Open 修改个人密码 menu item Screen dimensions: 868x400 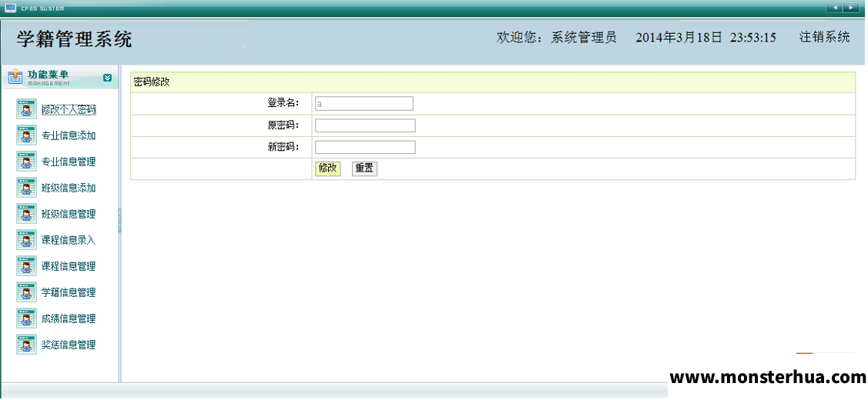click(x=69, y=109)
